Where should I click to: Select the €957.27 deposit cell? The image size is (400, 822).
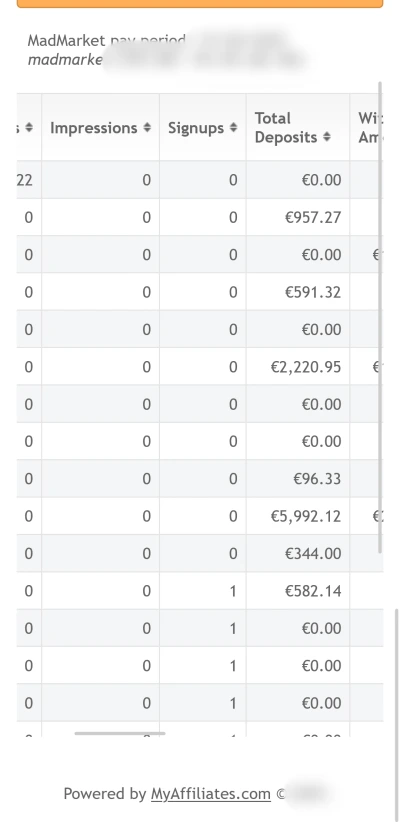point(298,217)
